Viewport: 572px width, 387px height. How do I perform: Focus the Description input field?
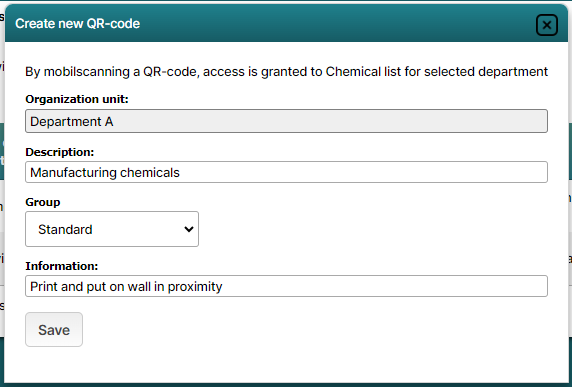pyautogui.click(x=286, y=172)
